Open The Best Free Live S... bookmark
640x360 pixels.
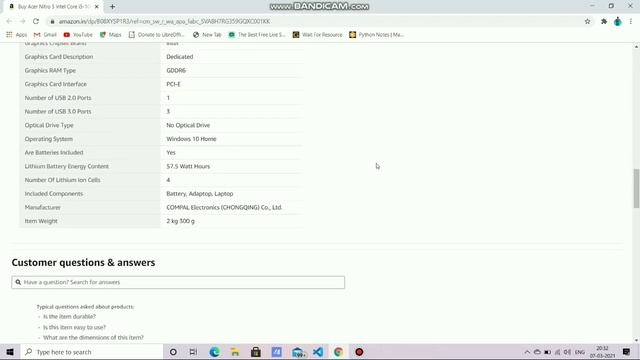(257, 35)
